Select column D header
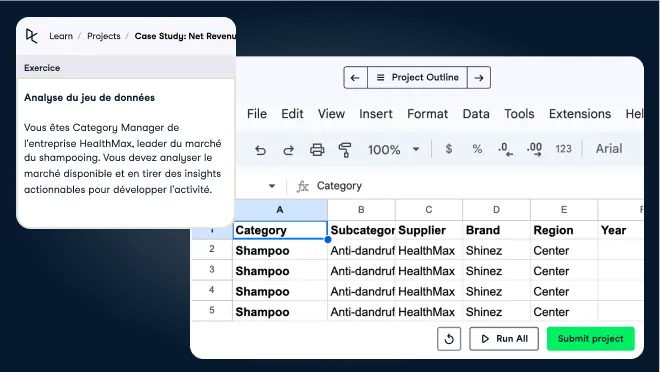The image size is (660, 372). (496, 210)
